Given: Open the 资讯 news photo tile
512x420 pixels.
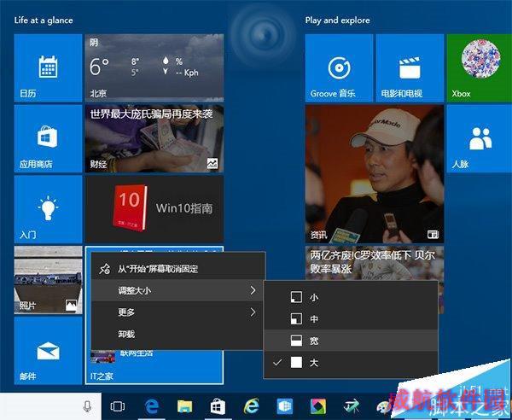Looking at the screenshot, I should pos(375,174).
